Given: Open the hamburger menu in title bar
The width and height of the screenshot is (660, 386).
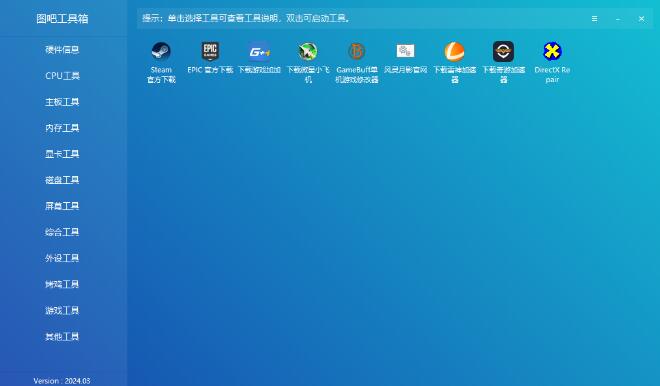Looking at the screenshot, I should tap(594, 19).
